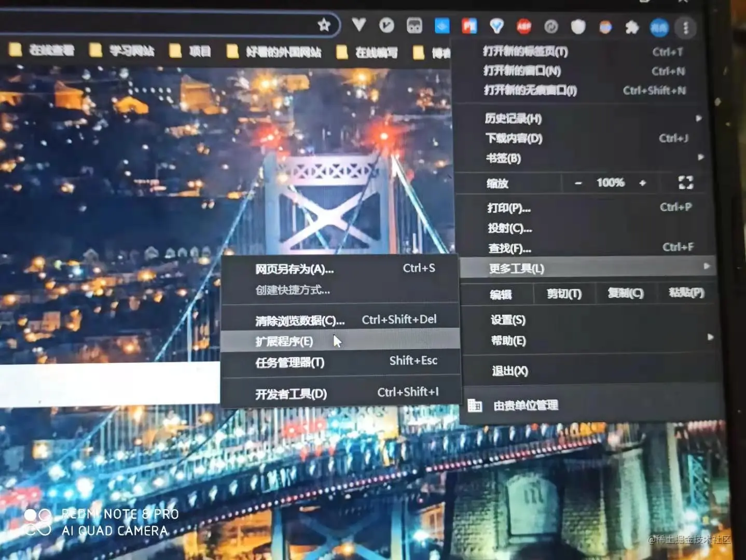Open the red ABP Adblock Plus icon

click(524, 26)
